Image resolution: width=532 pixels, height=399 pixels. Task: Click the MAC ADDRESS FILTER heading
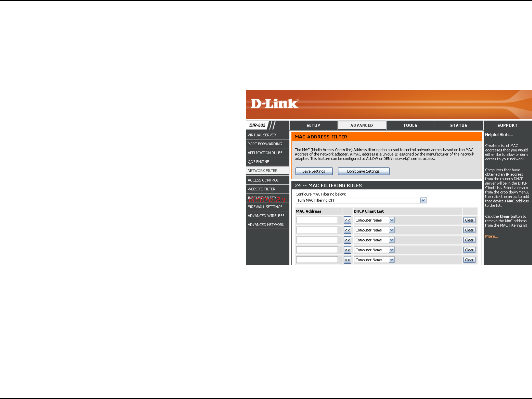pos(321,137)
